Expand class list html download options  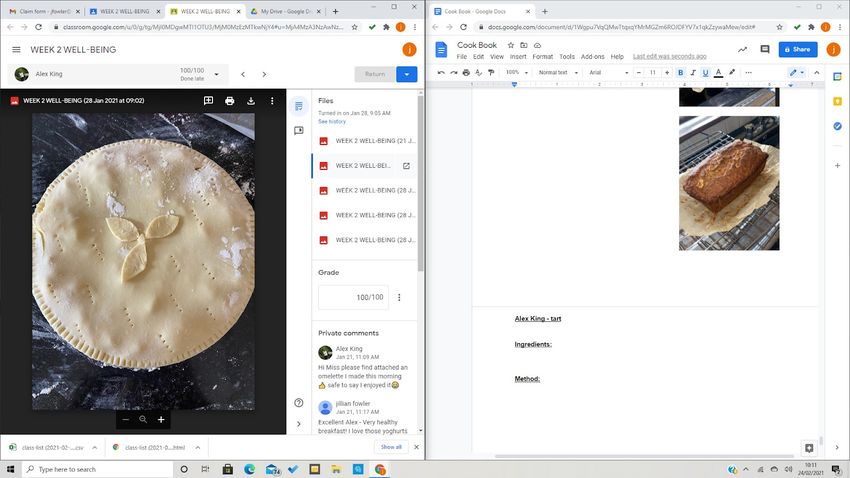pos(198,448)
